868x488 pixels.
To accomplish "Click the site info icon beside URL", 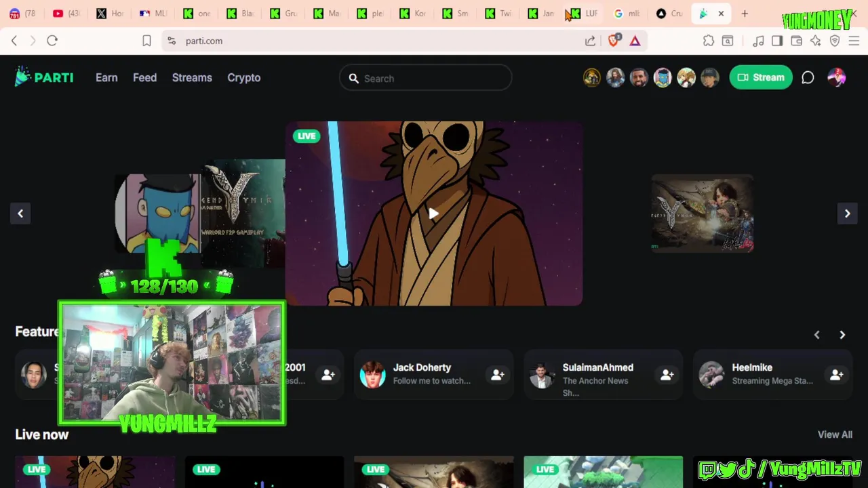I will point(172,41).
